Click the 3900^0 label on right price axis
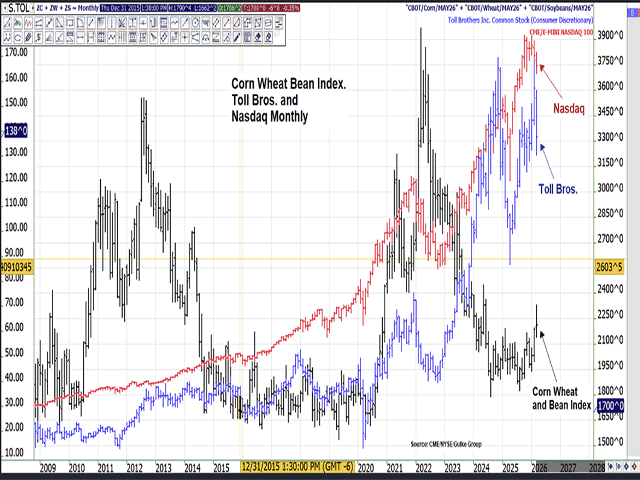Viewport: 640px width, 480px height. coord(610,36)
